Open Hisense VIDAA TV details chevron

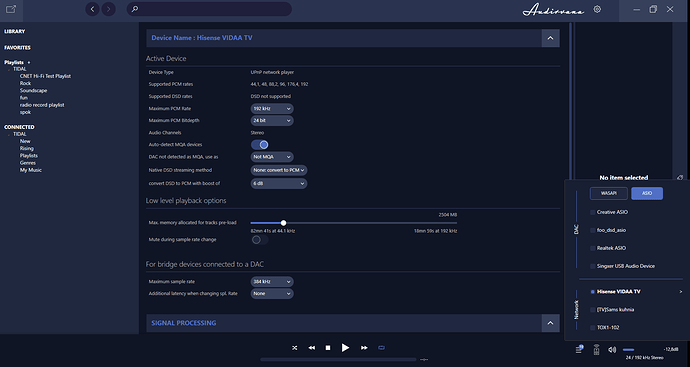point(681,292)
